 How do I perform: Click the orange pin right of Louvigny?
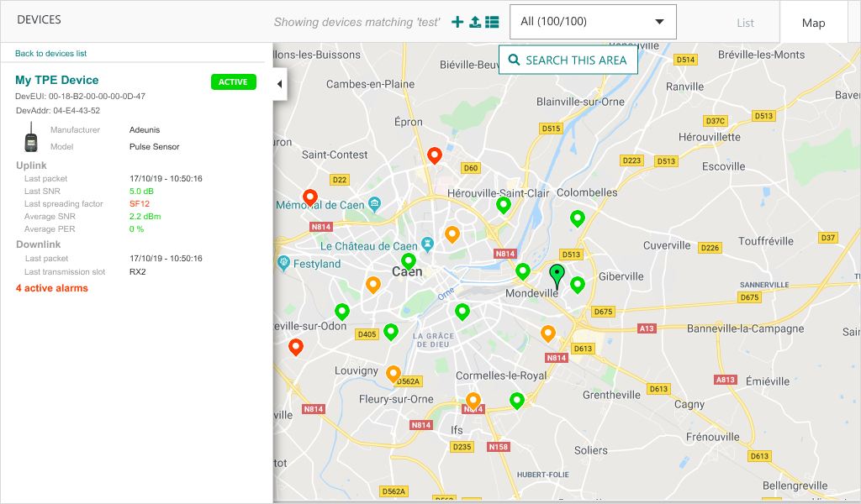click(393, 372)
